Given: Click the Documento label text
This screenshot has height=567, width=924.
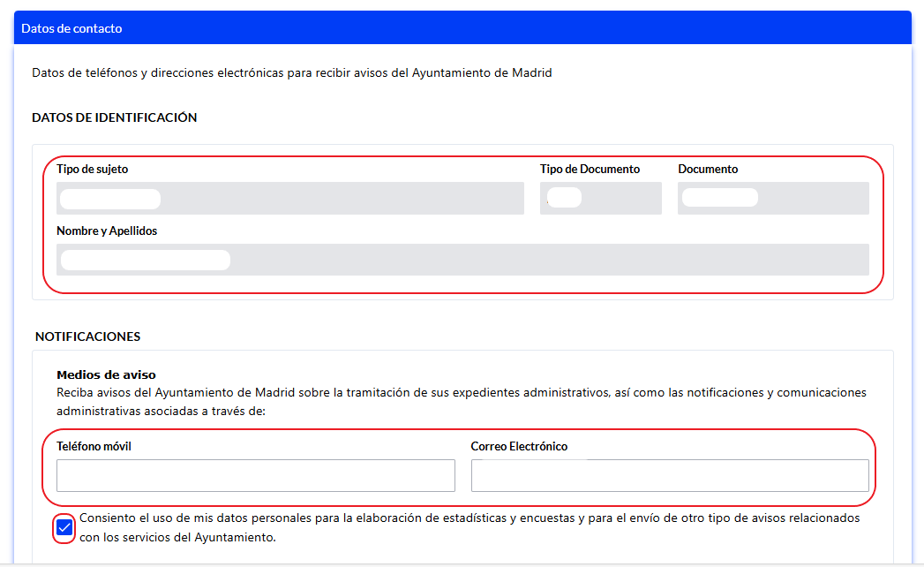Looking at the screenshot, I should pyautogui.click(x=708, y=169).
